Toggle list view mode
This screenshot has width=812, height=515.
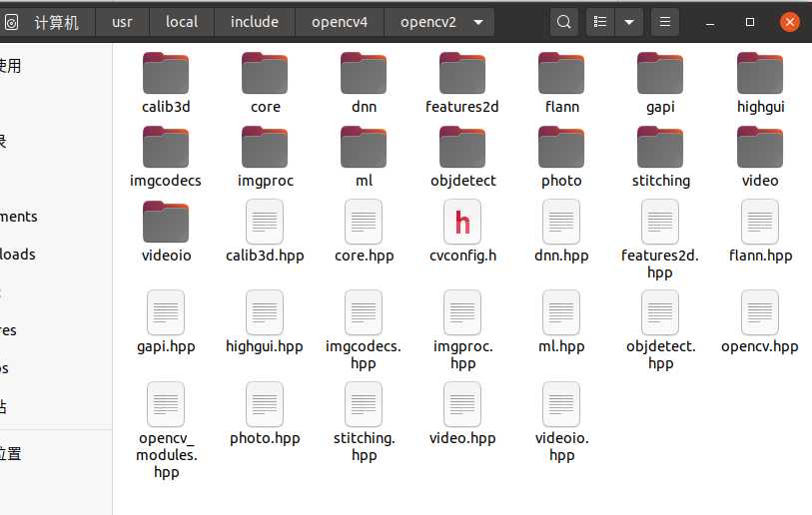tap(600, 22)
